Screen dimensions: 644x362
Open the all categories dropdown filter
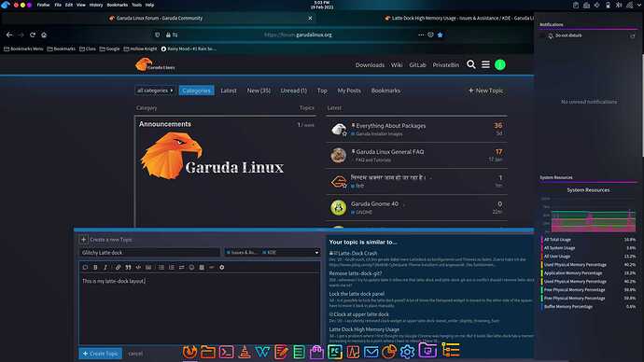155,90
